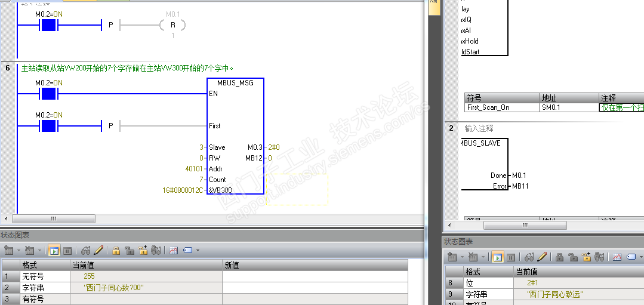This screenshot has width=644, height=305.
Task: Click the Count parameter value 7
Action: point(201,180)
